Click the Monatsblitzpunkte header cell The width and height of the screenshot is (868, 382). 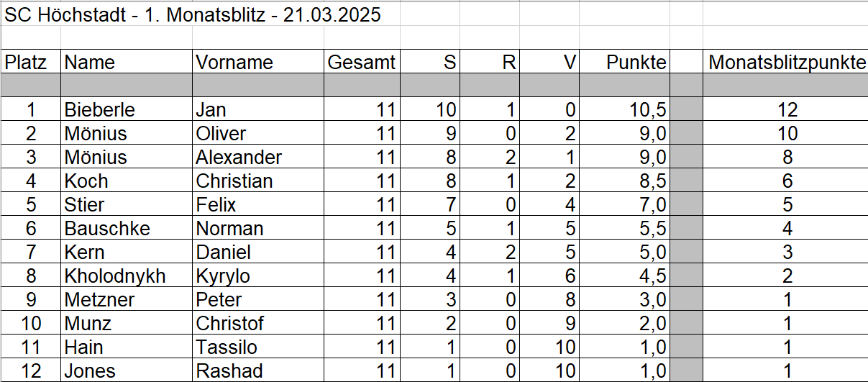(787, 63)
